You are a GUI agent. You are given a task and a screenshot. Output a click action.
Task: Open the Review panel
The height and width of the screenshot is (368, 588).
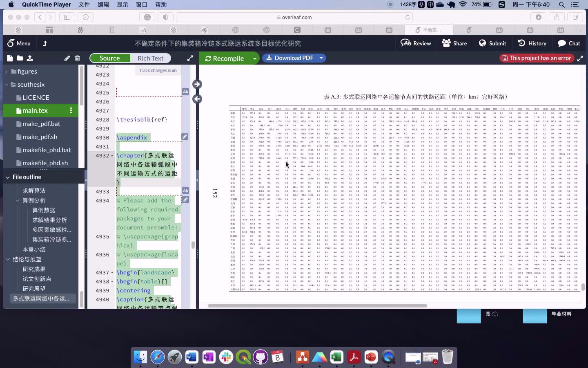tap(416, 43)
